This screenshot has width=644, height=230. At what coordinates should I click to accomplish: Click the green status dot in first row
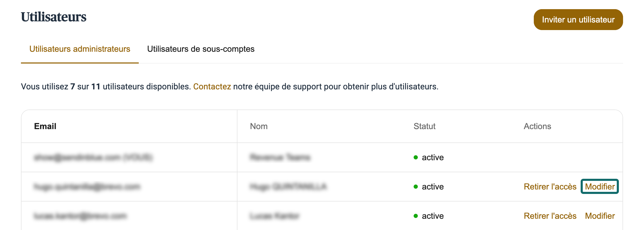click(416, 157)
